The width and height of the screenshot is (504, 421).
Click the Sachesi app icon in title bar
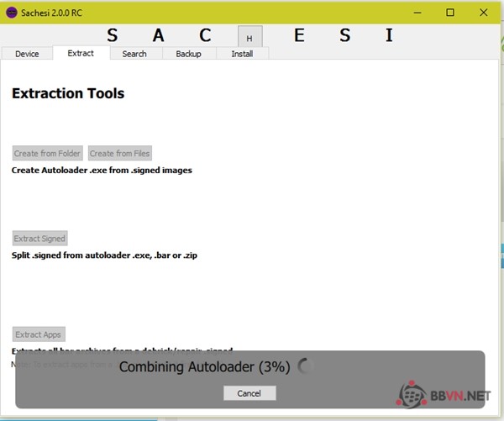click(12, 13)
